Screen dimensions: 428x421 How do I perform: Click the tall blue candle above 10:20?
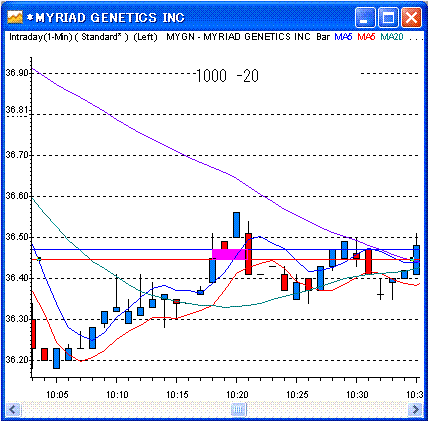(236, 225)
